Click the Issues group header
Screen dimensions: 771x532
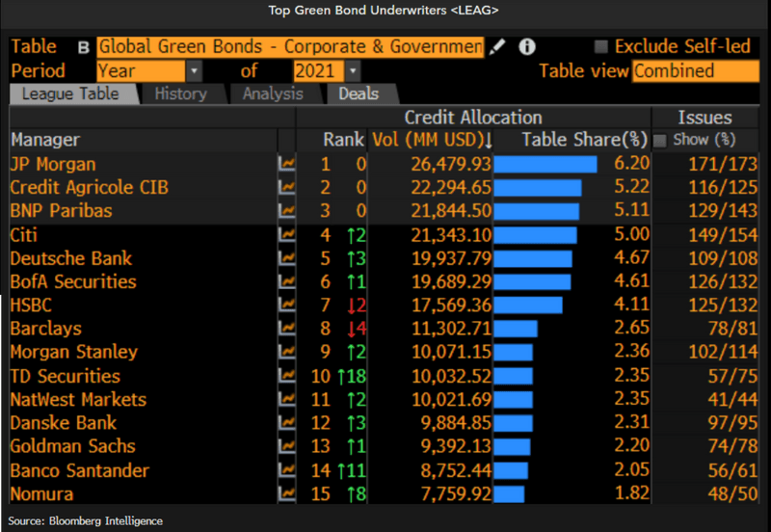[x=705, y=118]
